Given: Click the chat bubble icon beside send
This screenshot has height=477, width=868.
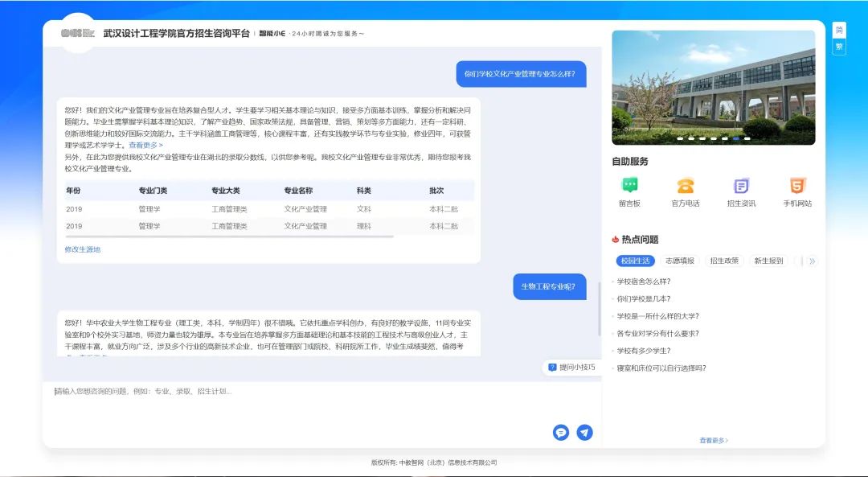Looking at the screenshot, I should [x=561, y=433].
